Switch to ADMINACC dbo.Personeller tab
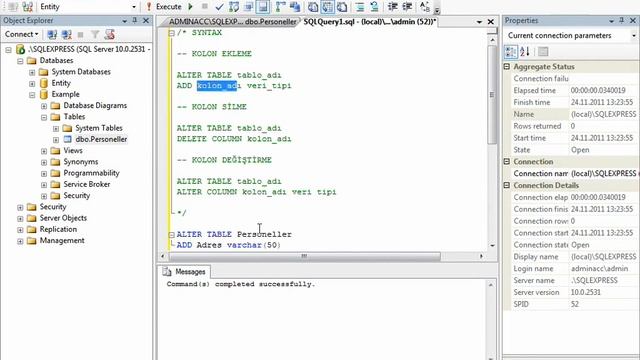The height and width of the screenshot is (360, 640). tap(232, 22)
